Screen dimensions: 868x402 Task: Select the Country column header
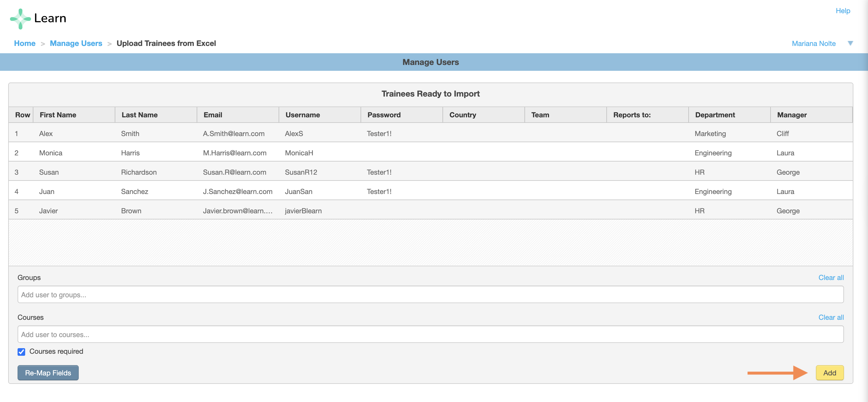click(x=483, y=115)
